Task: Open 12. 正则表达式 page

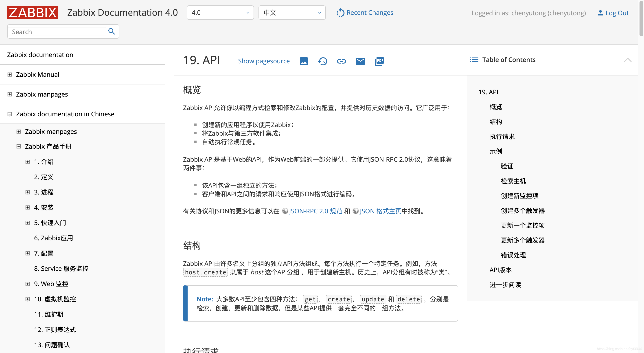Action: [55, 329]
